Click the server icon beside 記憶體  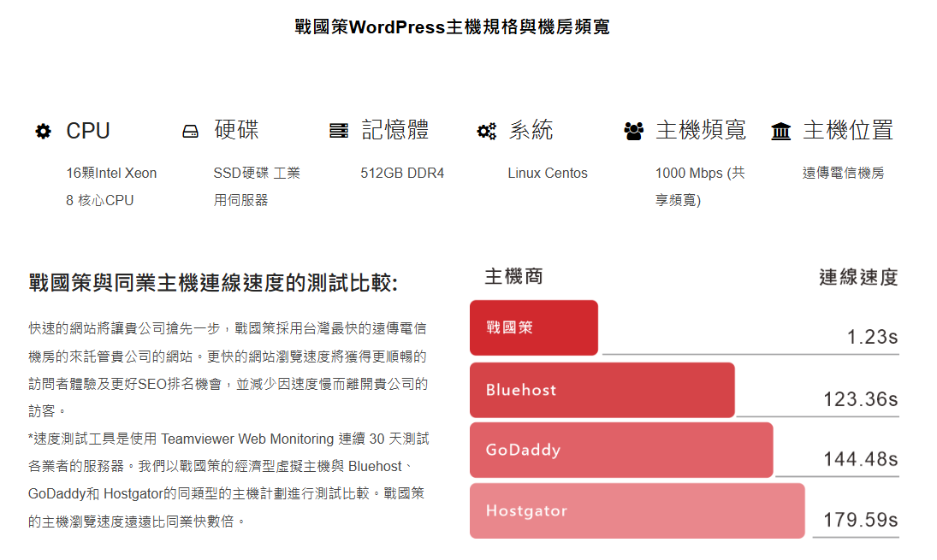click(x=339, y=131)
